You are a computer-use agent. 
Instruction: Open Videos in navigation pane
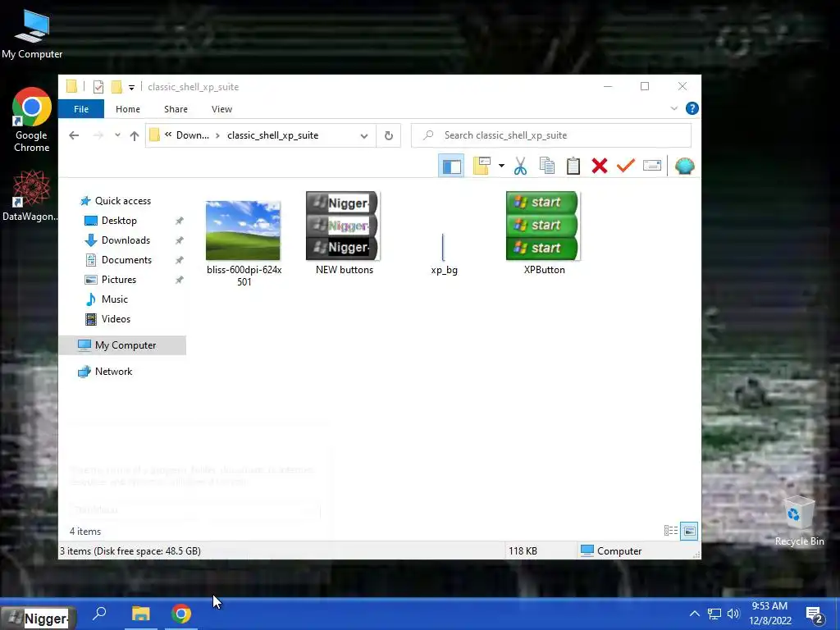[116, 319]
